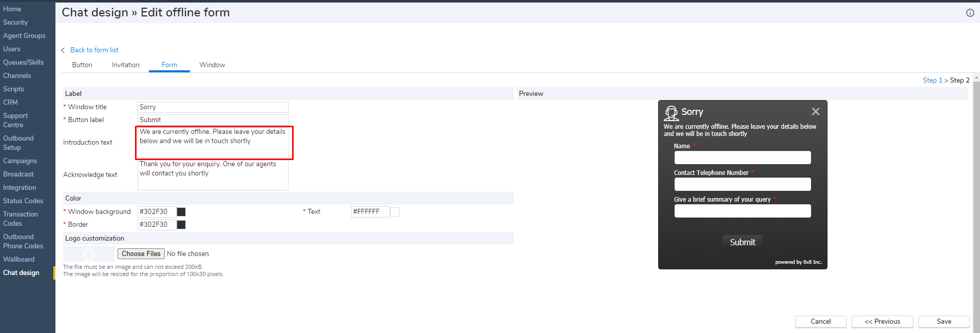The image size is (980, 333).
Task: Switch to the Invitation tab
Action: click(126, 65)
